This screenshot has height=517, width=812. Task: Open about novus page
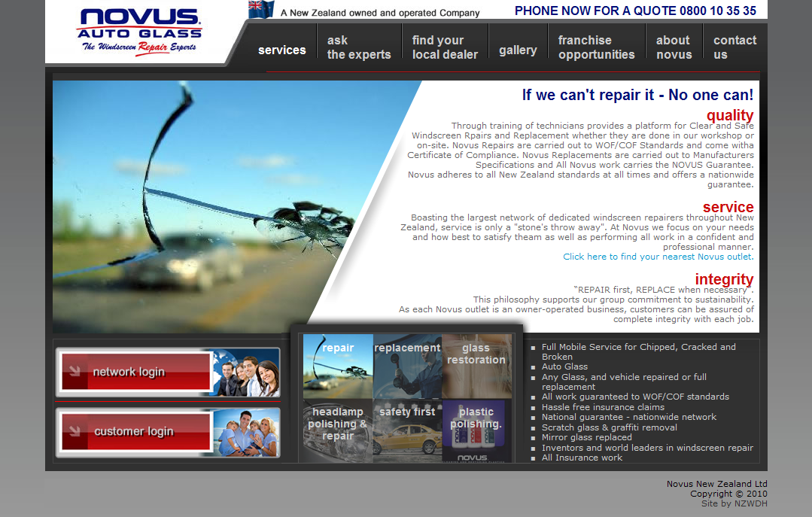click(x=674, y=47)
